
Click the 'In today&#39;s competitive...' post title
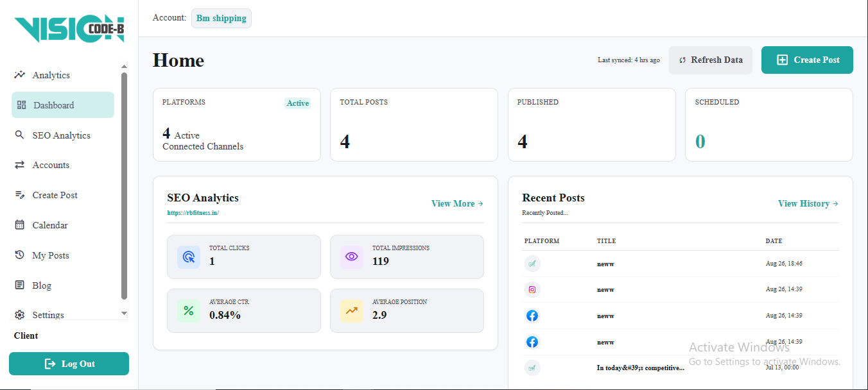641,368
